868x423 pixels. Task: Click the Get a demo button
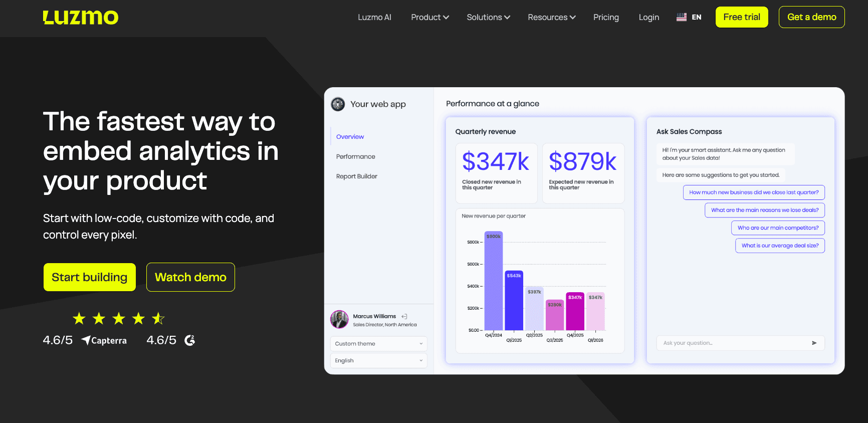click(812, 17)
